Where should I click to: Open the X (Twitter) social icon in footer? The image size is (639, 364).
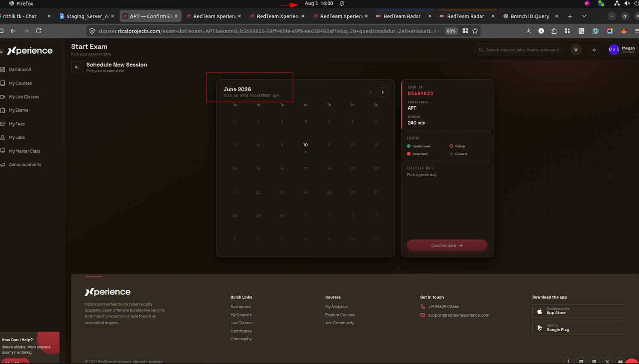point(607,361)
